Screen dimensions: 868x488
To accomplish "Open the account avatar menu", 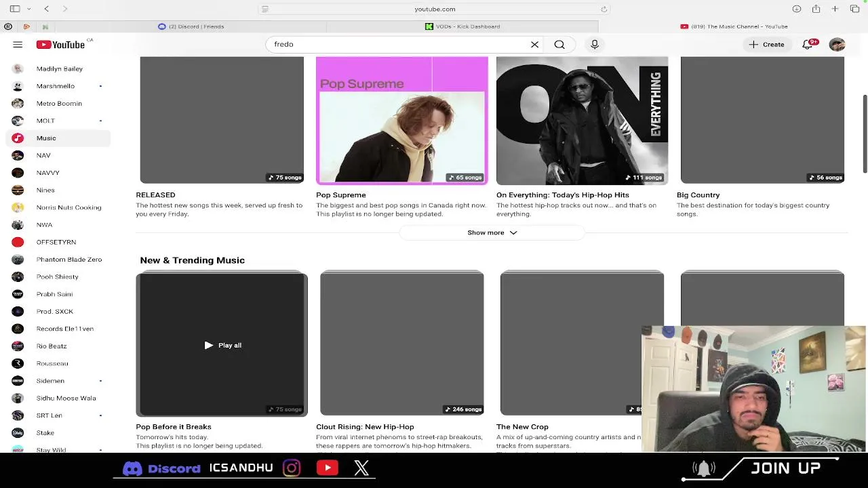I will (x=837, y=45).
